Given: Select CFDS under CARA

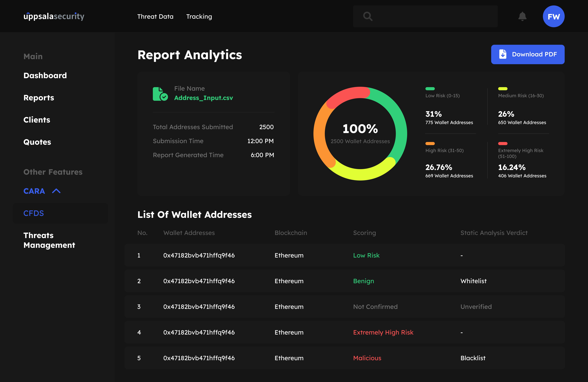Looking at the screenshot, I should [34, 213].
